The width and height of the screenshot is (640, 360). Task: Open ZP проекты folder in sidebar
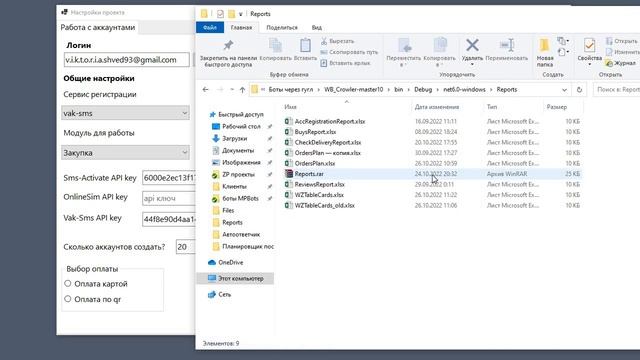click(x=238, y=174)
